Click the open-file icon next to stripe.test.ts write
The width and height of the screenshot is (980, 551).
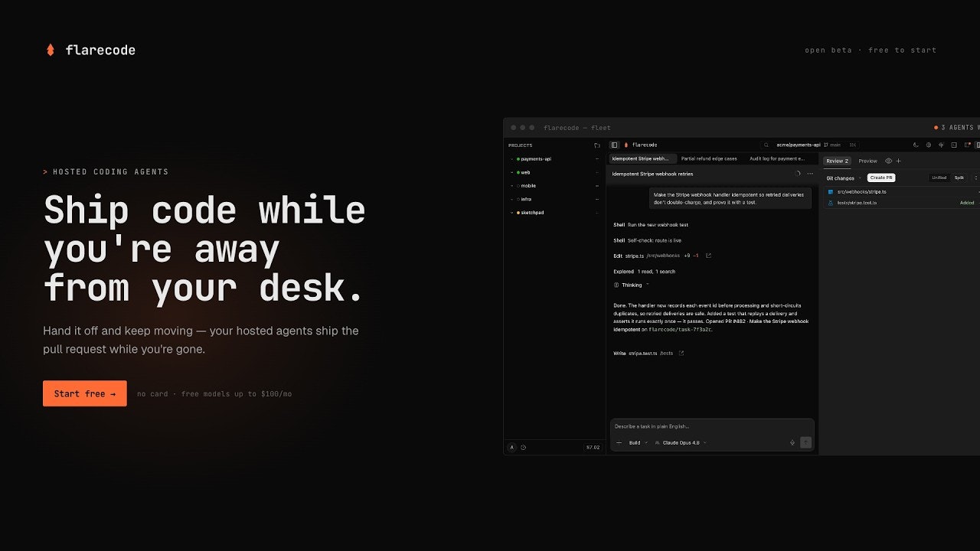tap(681, 353)
